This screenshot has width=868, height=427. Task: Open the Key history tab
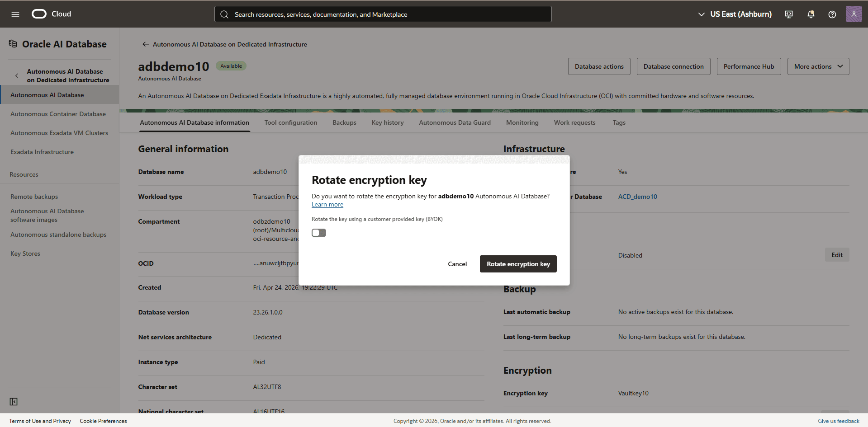tap(388, 122)
